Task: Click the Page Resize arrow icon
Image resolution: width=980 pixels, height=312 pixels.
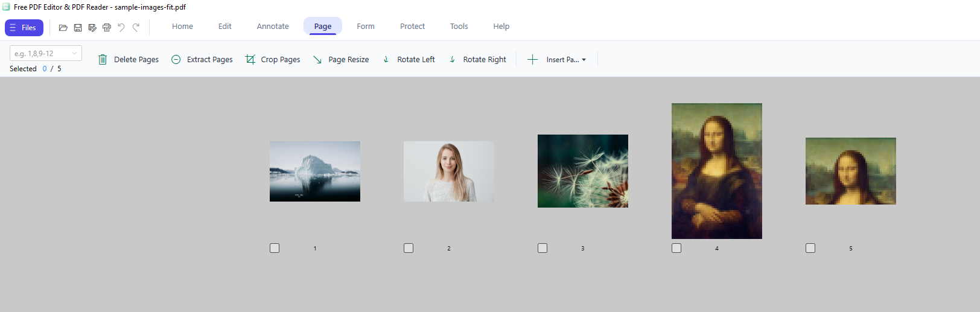Action: point(317,59)
